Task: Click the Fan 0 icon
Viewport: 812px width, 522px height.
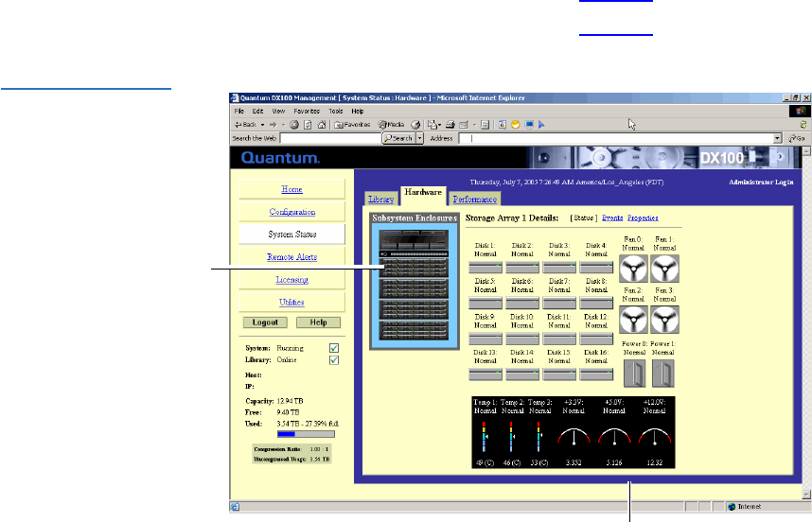Action: coord(633,269)
